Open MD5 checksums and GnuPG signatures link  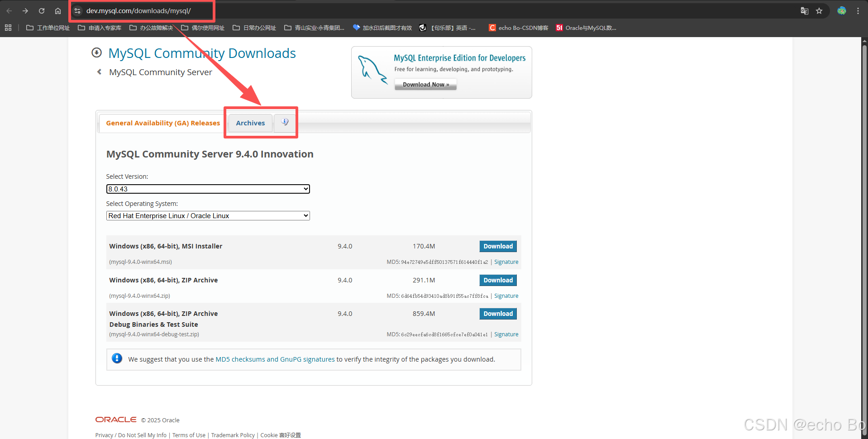click(275, 359)
